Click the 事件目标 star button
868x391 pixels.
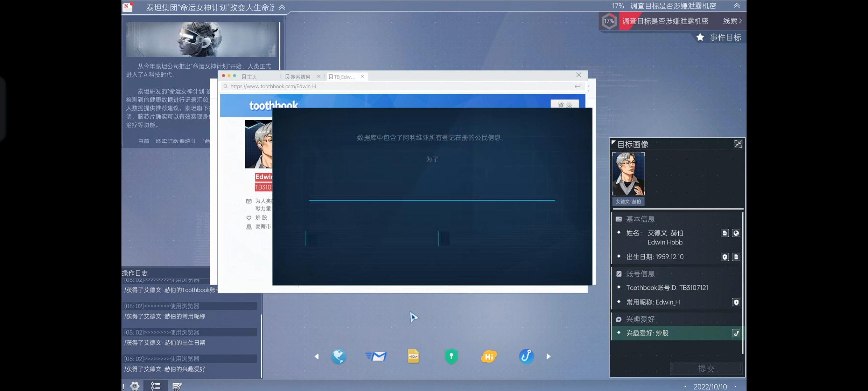[719, 37]
